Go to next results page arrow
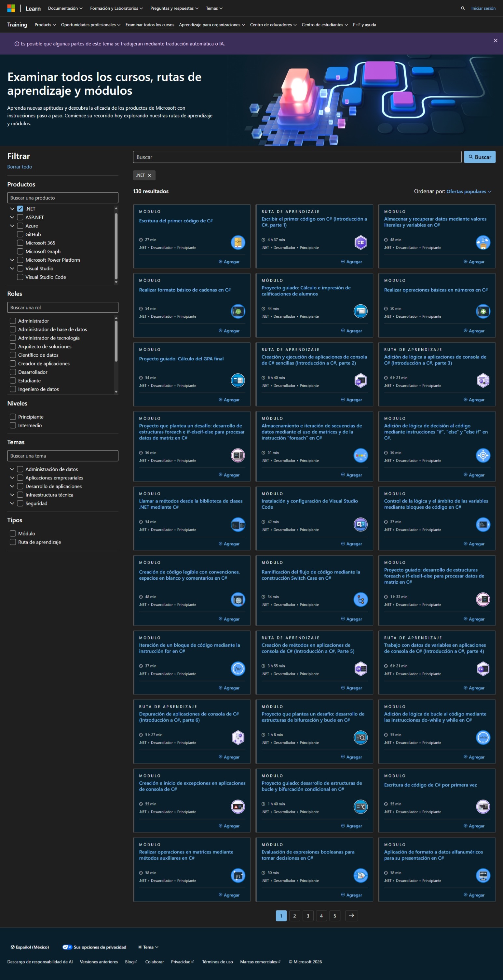This screenshot has width=503, height=980. click(351, 915)
